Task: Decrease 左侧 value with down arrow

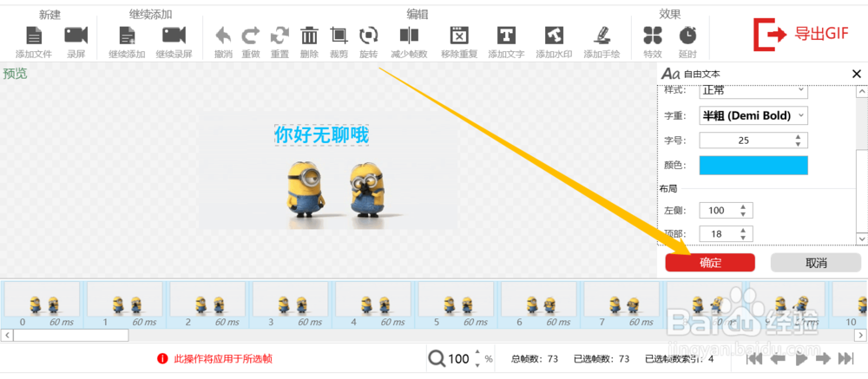Action: point(744,214)
